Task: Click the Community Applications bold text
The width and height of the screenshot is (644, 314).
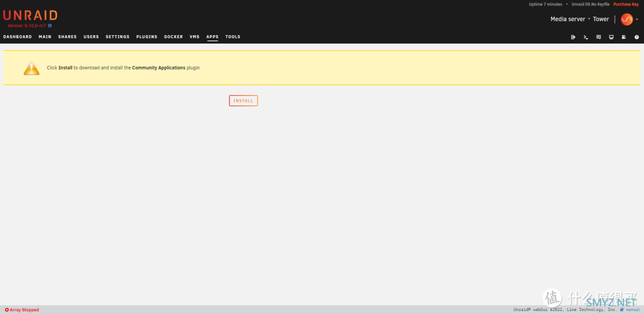Action: coord(159,68)
